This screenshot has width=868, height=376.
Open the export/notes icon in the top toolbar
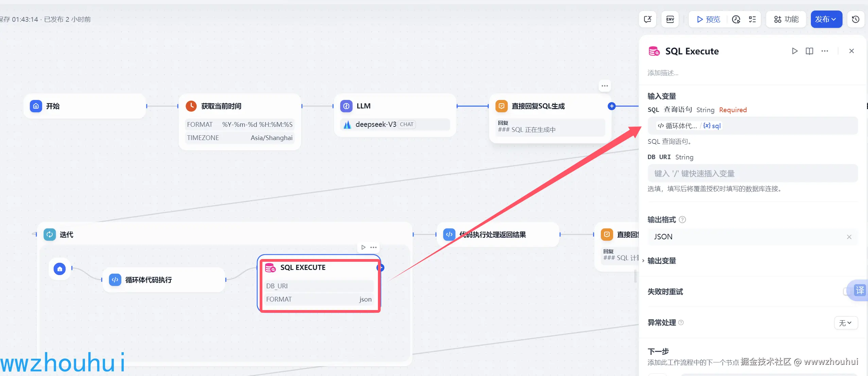coord(648,19)
